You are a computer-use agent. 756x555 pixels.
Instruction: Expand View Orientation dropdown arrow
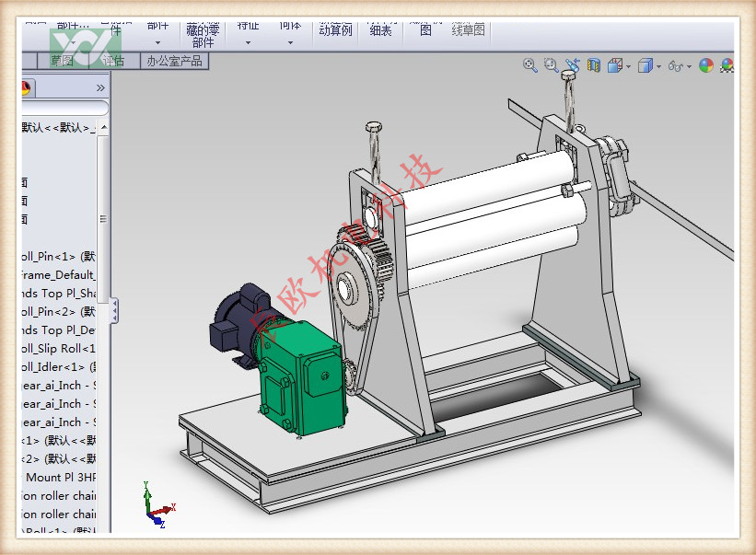click(628, 66)
